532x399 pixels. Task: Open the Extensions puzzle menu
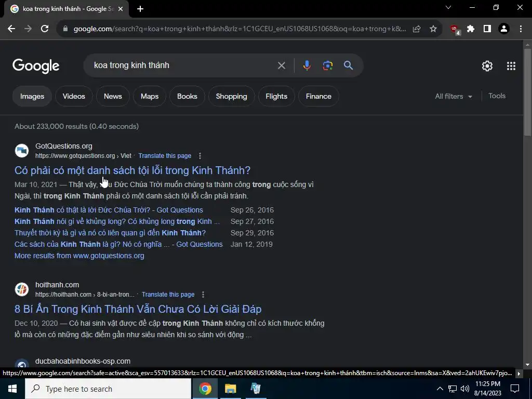[471, 29]
